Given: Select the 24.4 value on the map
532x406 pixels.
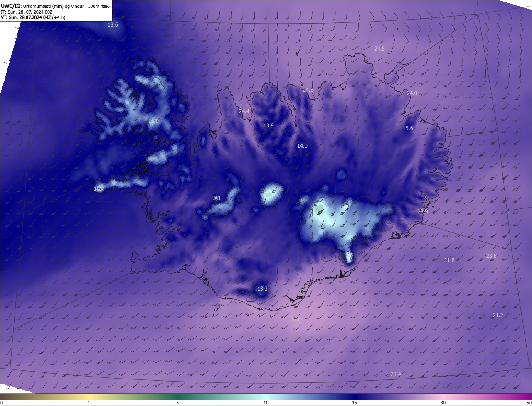Looking at the screenshot, I should (x=244, y=111).
